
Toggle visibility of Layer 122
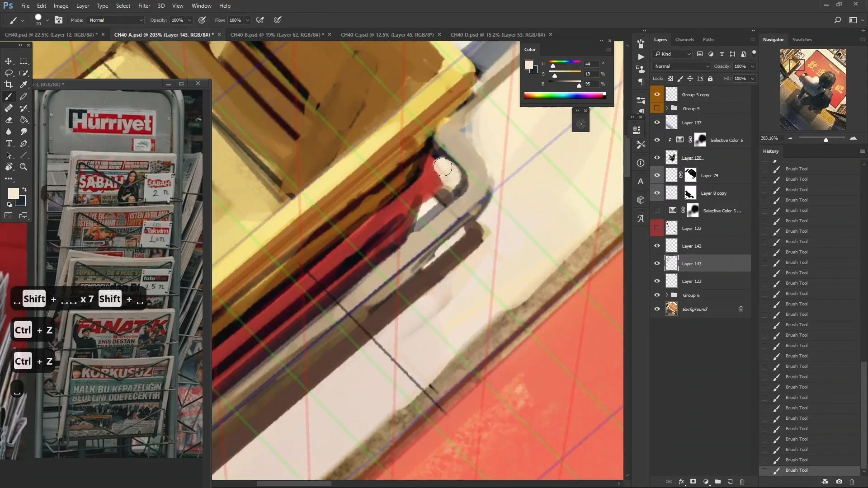pyautogui.click(x=657, y=228)
